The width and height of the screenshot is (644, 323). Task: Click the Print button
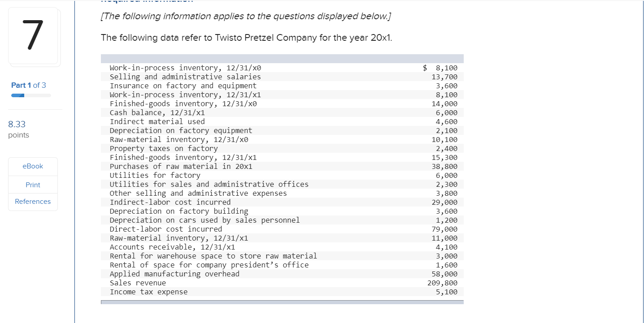[33, 185]
